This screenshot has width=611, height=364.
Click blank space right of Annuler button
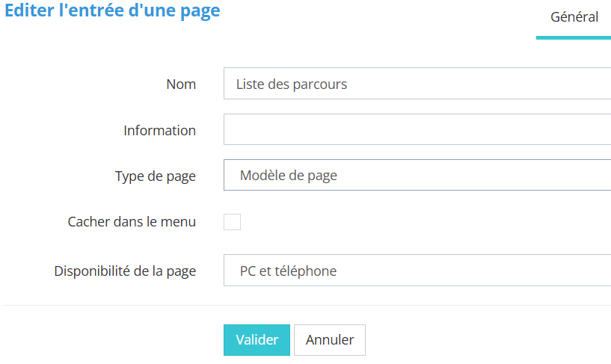(486, 340)
